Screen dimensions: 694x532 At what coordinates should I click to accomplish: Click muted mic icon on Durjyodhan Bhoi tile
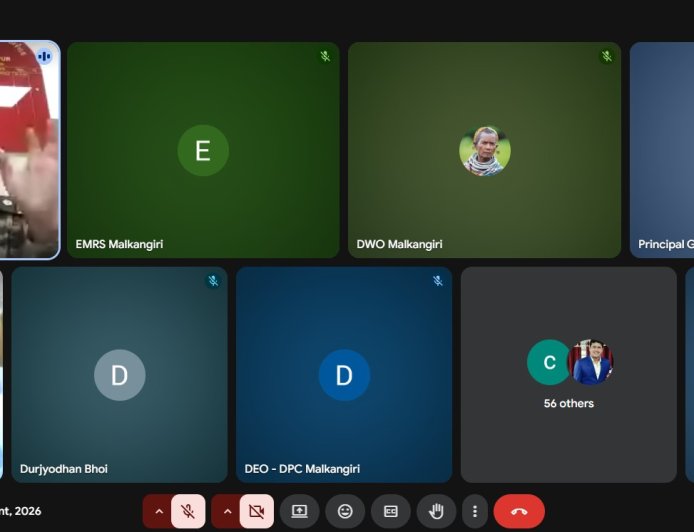pyautogui.click(x=213, y=281)
